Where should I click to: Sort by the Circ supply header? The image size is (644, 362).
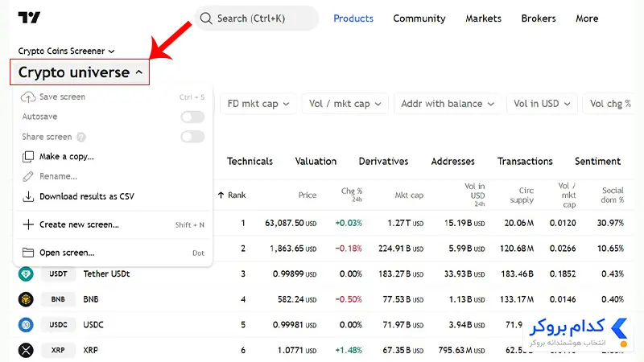tap(522, 195)
